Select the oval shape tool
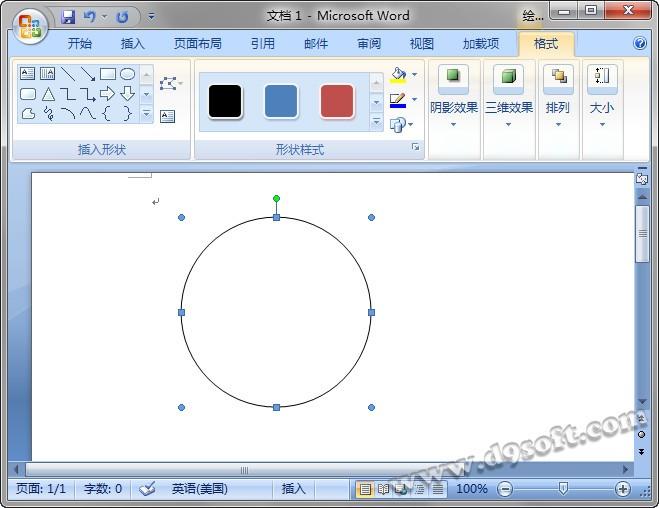The image size is (659, 508). [127, 74]
